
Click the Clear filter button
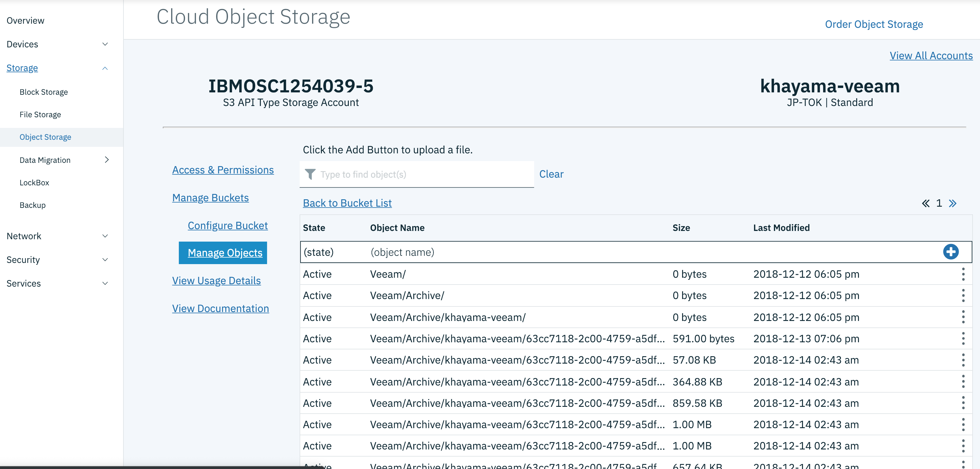click(551, 174)
